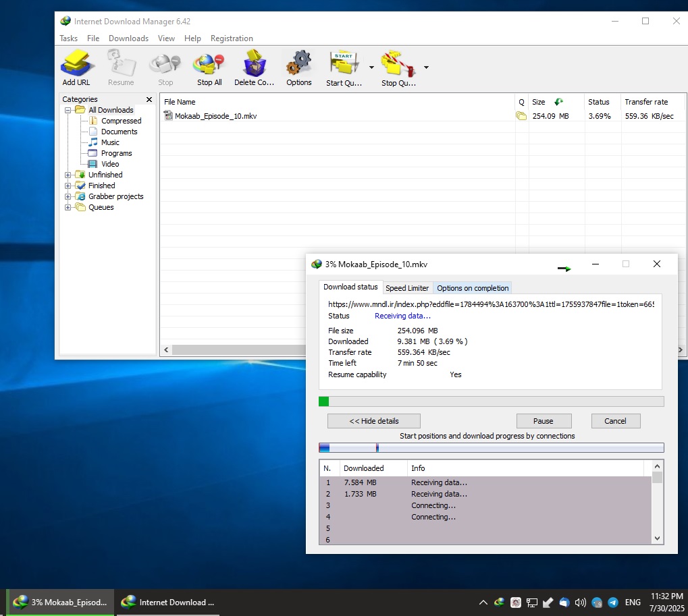Pause the current download

pos(543,421)
